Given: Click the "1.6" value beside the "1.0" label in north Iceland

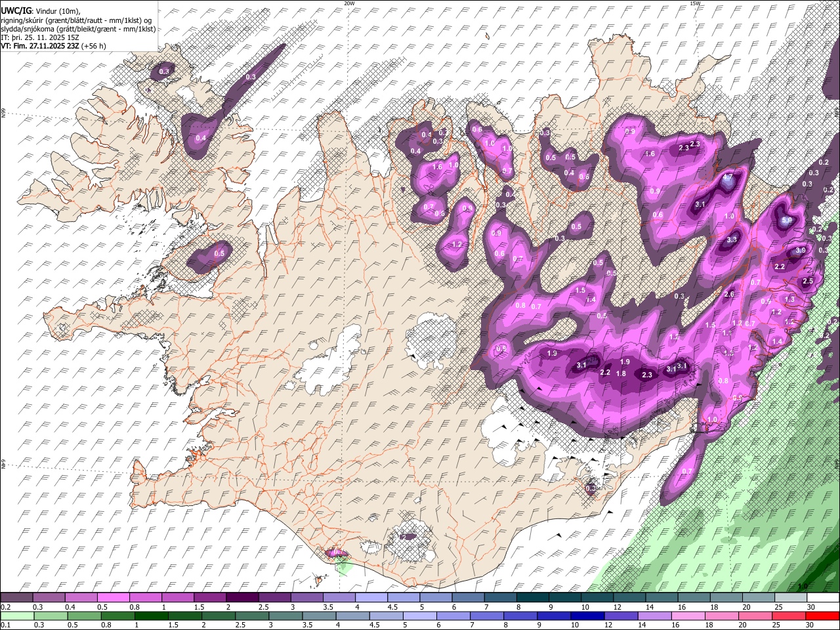Looking at the screenshot, I should [x=437, y=167].
